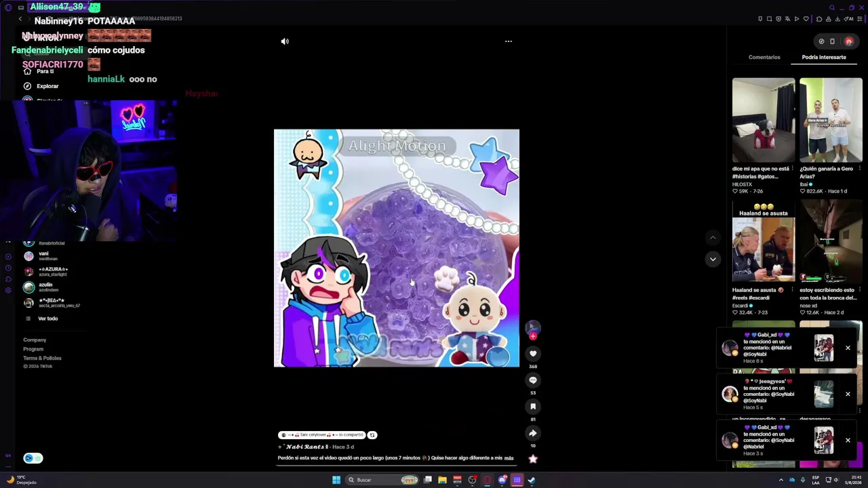Save the video with bookmark icon
Screen dimensions: 868x488
click(533, 407)
